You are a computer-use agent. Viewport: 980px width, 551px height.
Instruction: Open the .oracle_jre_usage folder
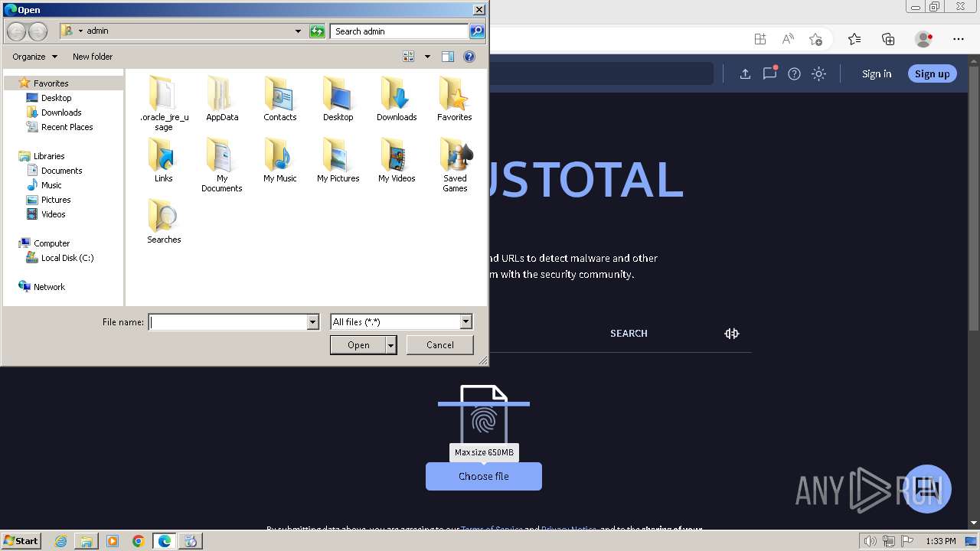pos(164,103)
